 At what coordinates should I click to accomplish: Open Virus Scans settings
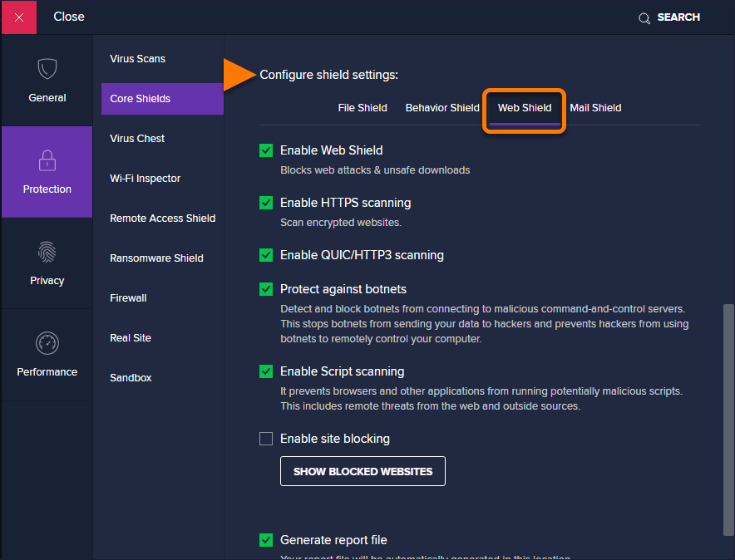[x=137, y=58]
